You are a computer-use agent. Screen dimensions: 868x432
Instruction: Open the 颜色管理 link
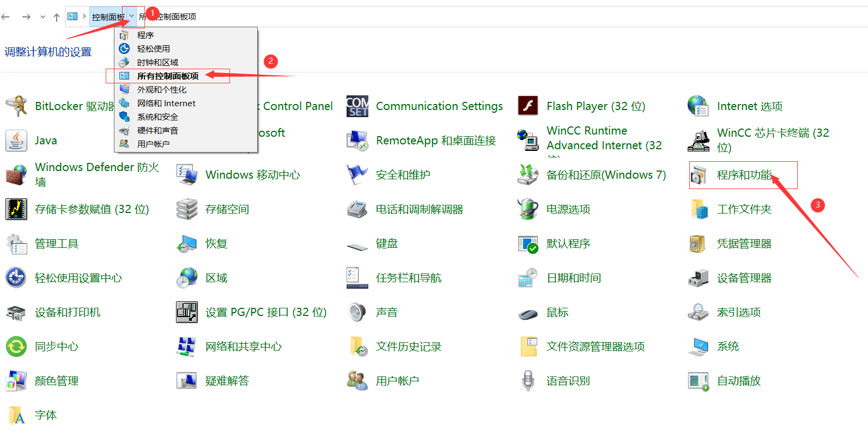point(57,381)
